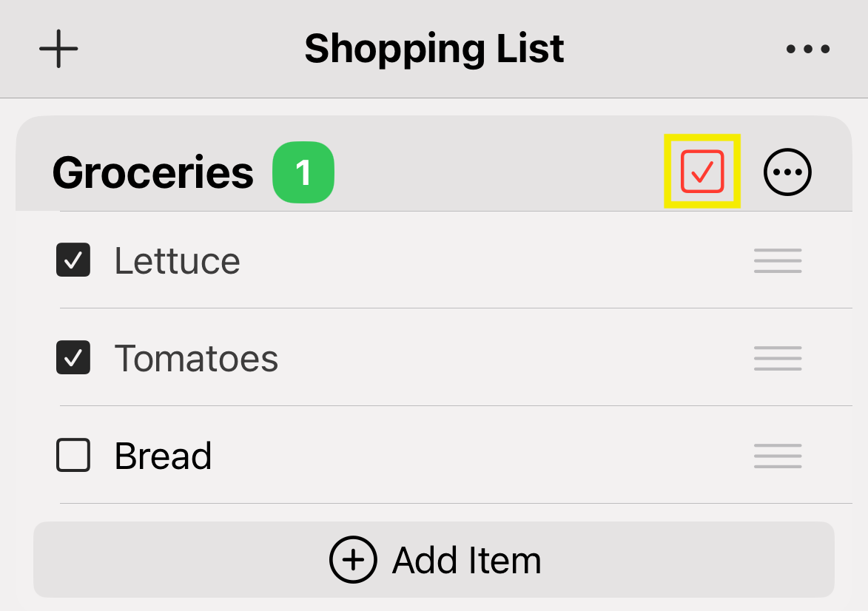The image size is (868, 611).
Task: Select the Lettuce item text
Action: [178, 260]
